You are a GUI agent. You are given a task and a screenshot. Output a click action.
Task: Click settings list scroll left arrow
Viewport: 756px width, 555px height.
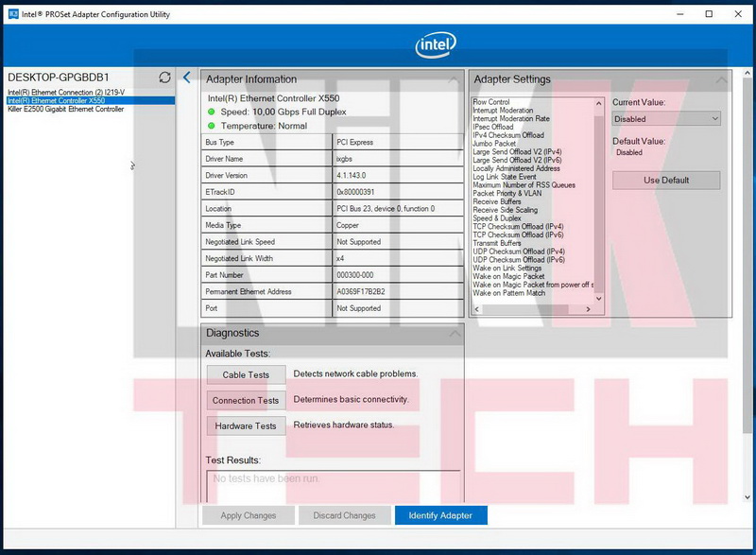[477, 309]
